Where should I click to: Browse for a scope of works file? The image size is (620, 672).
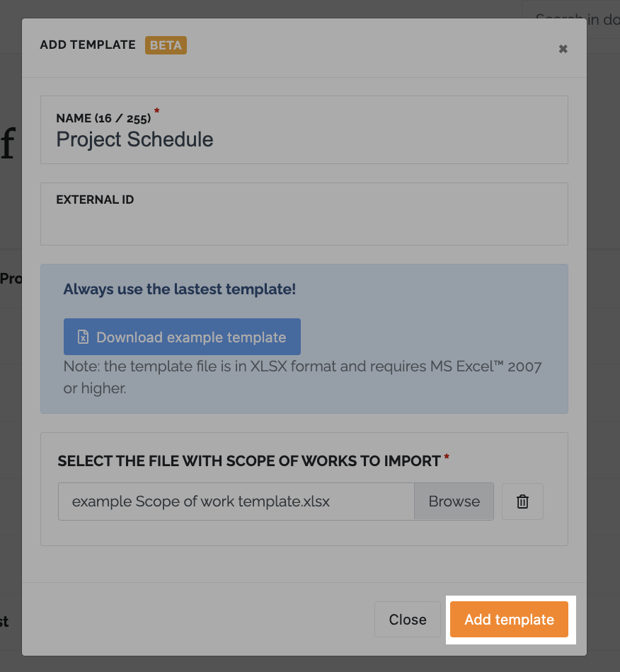tap(454, 502)
